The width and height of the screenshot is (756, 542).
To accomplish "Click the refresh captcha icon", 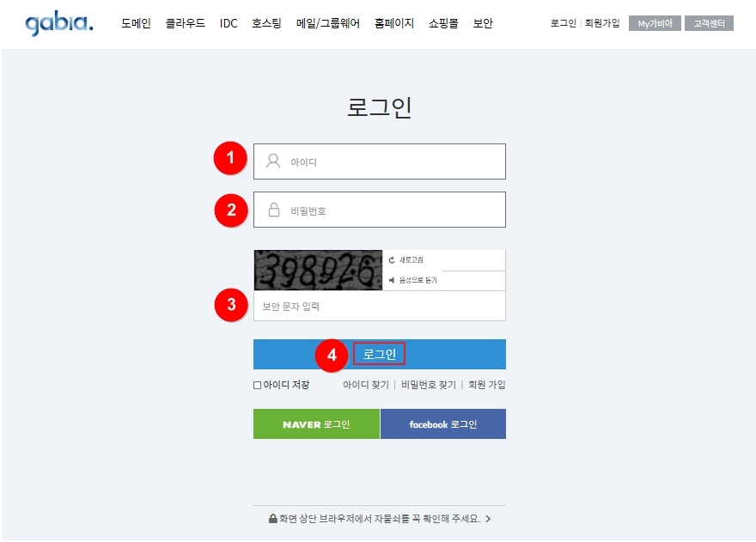I will click(x=392, y=260).
